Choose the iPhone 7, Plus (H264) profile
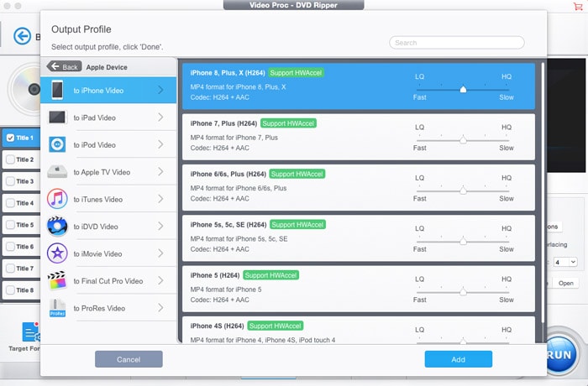Screen dimensions: 588x386 pyautogui.click(x=359, y=137)
